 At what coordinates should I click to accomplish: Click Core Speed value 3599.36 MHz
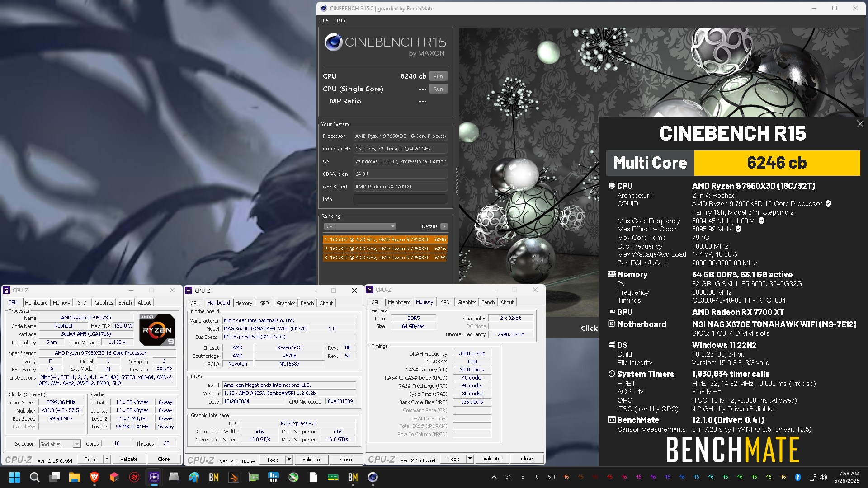61,402
